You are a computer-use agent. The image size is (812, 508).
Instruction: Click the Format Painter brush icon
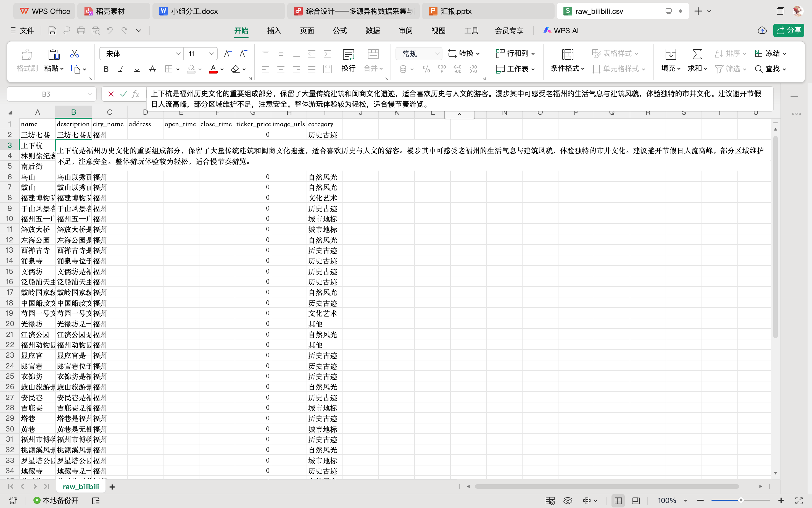[27, 54]
